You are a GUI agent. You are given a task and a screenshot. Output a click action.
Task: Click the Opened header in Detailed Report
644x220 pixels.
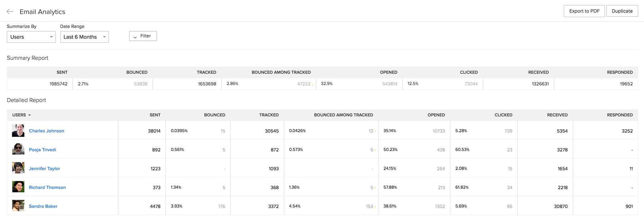[436, 115]
